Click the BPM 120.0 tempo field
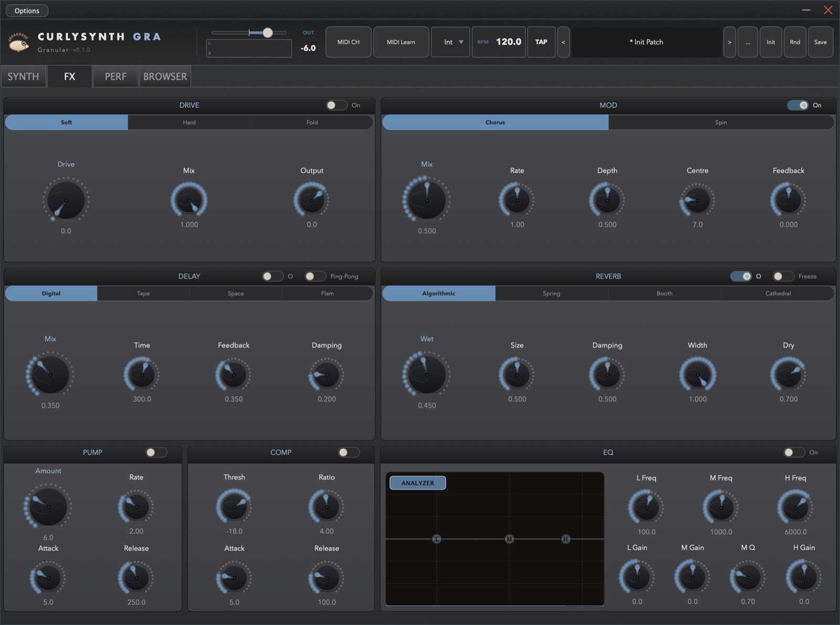Screen dimensions: 840x625 [x=499, y=42]
